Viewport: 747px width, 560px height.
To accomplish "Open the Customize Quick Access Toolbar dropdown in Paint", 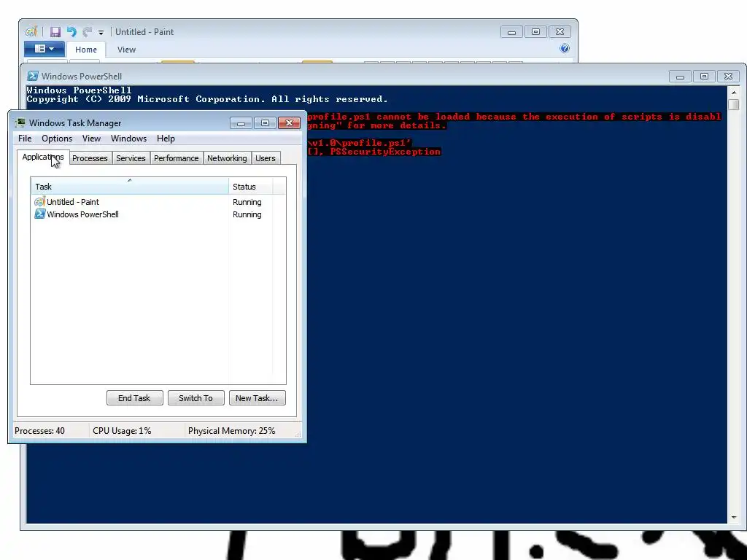I will point(101,32).
